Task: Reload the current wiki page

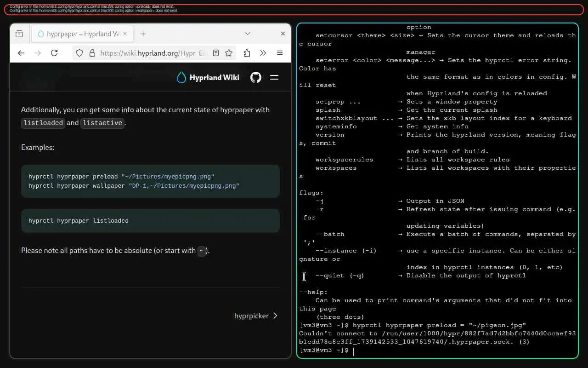Action: [54, 53]
